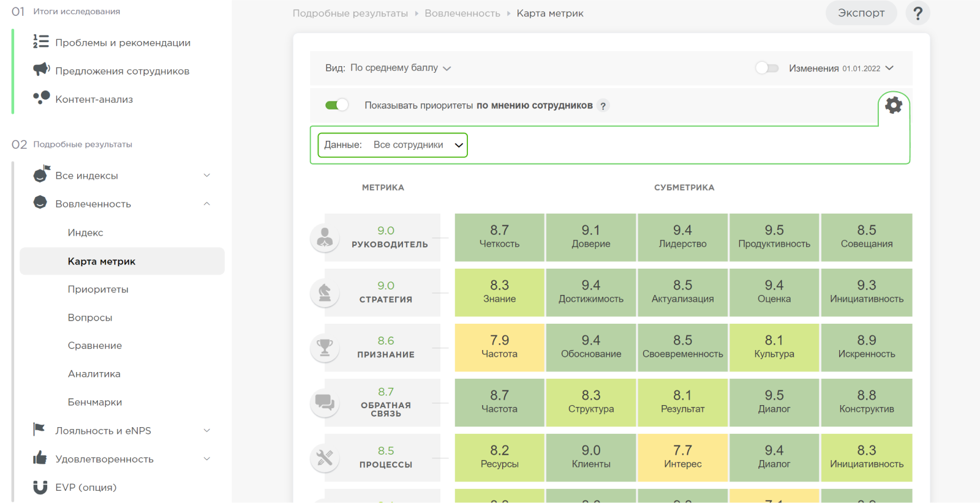Click the 7.9 Частота cell in Признание
Viewport: 980px width, 503px height.
click(x=500, y=348)
